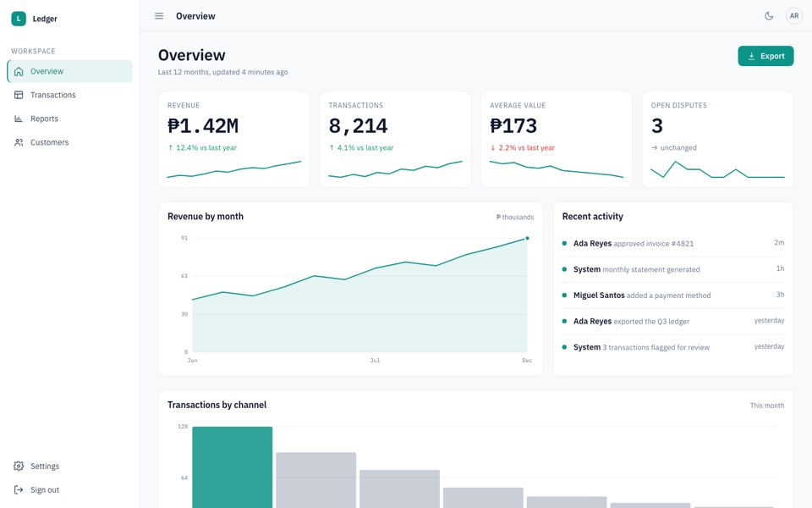812x508 pixels.
Task: Open the Revenue ₱1.42M card
Action: tap(234, 140)
